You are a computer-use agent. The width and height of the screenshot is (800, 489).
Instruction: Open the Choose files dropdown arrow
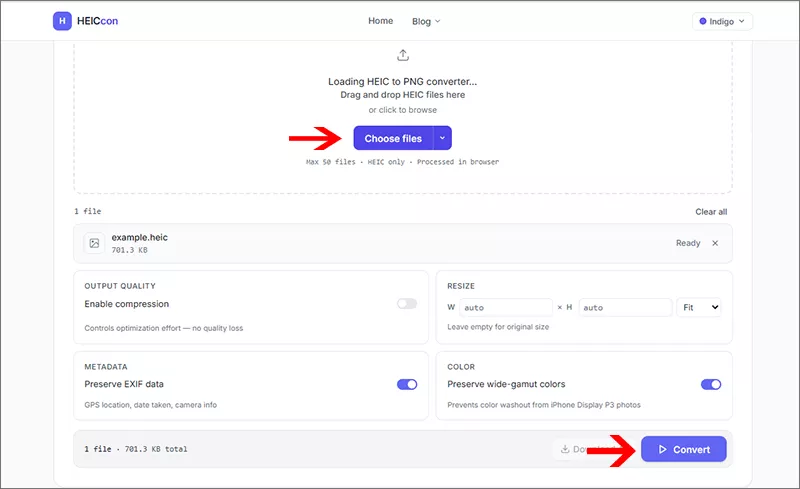442,138
